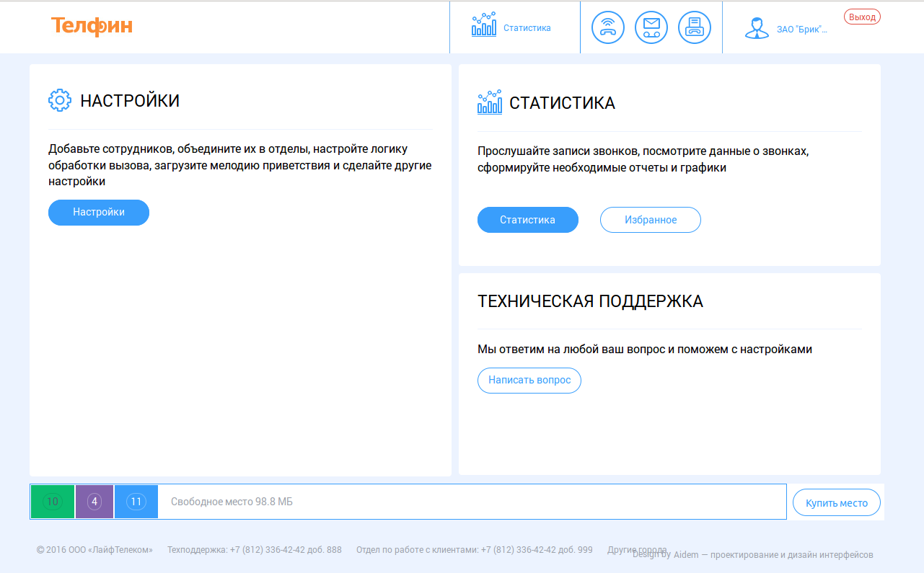Open the ЗАО "Брик" account name
The image size is (924, 573).
coord(802,30)
